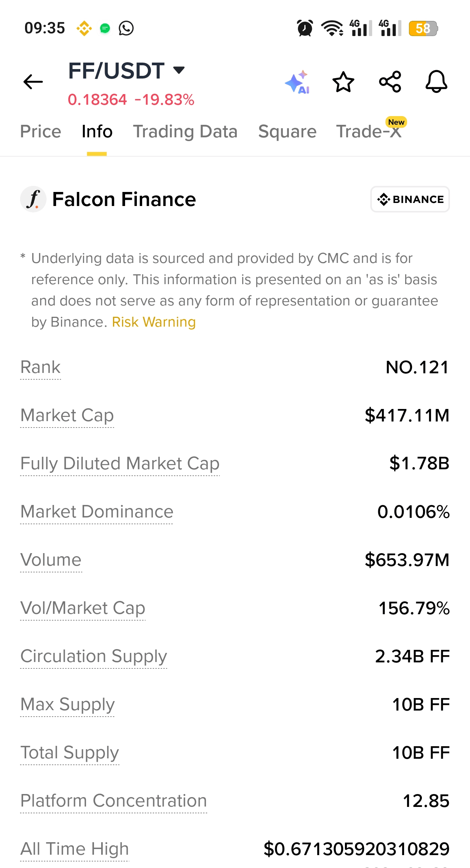Viewport: 470px width, 868px height.
Task: Tap the battery indicator in status bar
Action: tap(423, 28)
